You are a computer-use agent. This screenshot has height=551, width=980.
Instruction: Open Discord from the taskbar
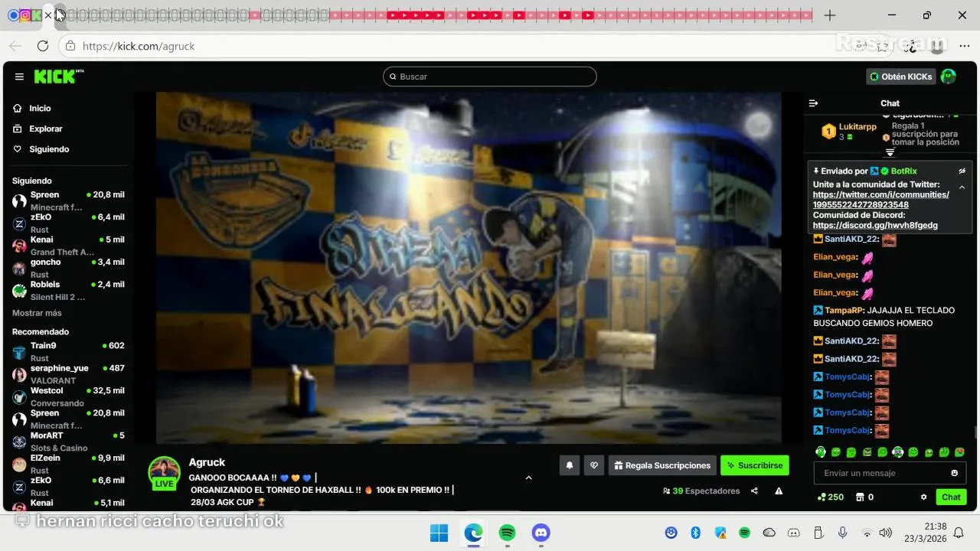click(x=541, y=533)
